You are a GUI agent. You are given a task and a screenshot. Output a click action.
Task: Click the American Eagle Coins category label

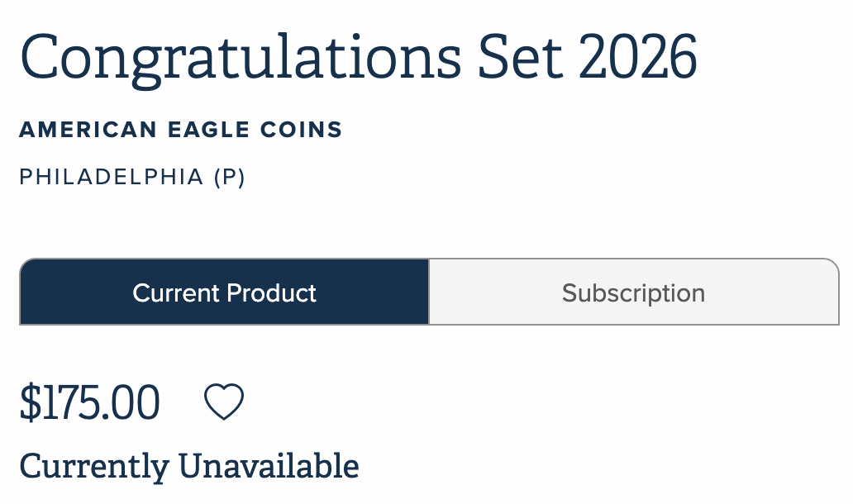(x=180, y=130)
